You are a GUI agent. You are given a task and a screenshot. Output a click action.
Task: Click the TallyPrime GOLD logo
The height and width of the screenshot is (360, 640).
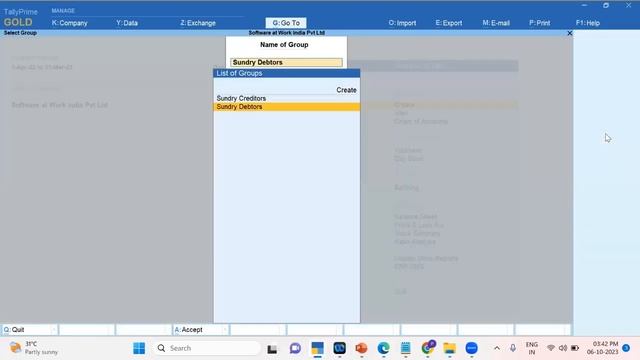(x=20, y=18)
